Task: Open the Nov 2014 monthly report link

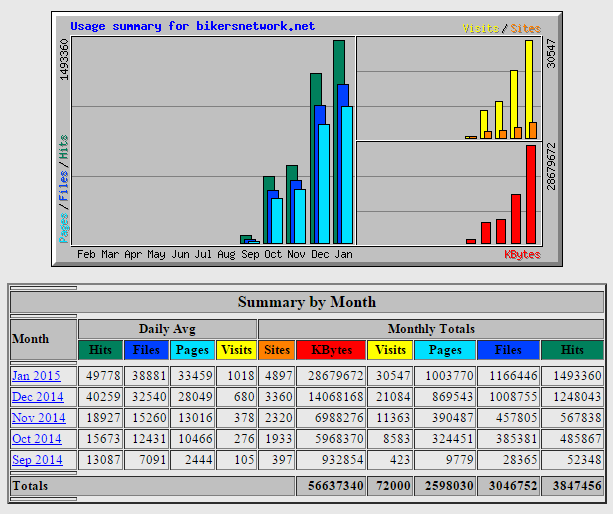Action: coord(39,417)
